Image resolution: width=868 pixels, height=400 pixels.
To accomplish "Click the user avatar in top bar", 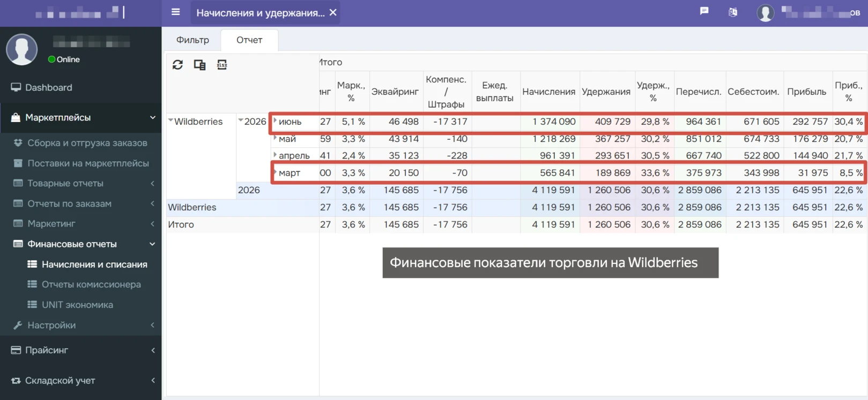I will coord(766,12).
